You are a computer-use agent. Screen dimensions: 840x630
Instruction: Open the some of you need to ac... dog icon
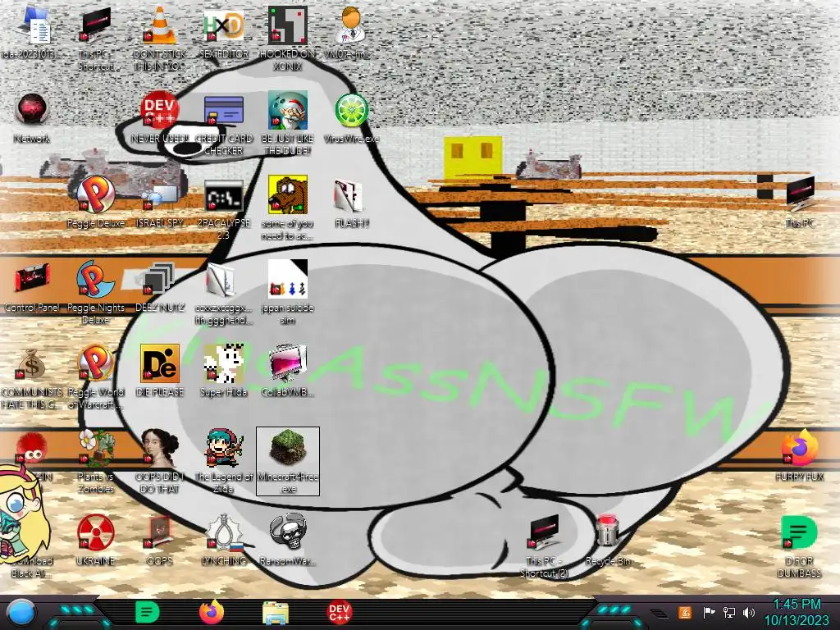click(288, 208)
